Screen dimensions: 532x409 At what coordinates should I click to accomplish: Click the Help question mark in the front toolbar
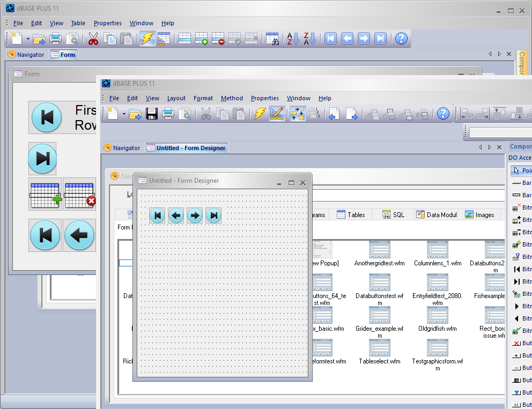click(443, 114)
